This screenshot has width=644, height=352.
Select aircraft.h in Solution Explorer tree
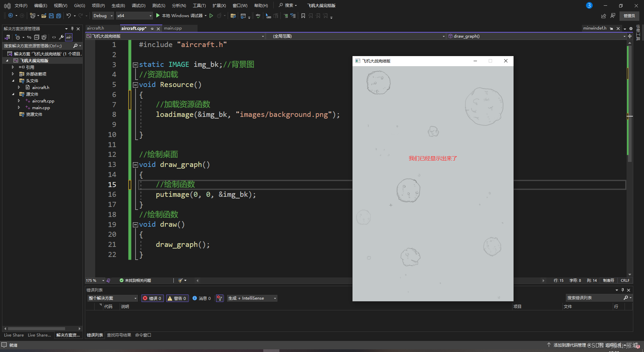click(41, 87)
